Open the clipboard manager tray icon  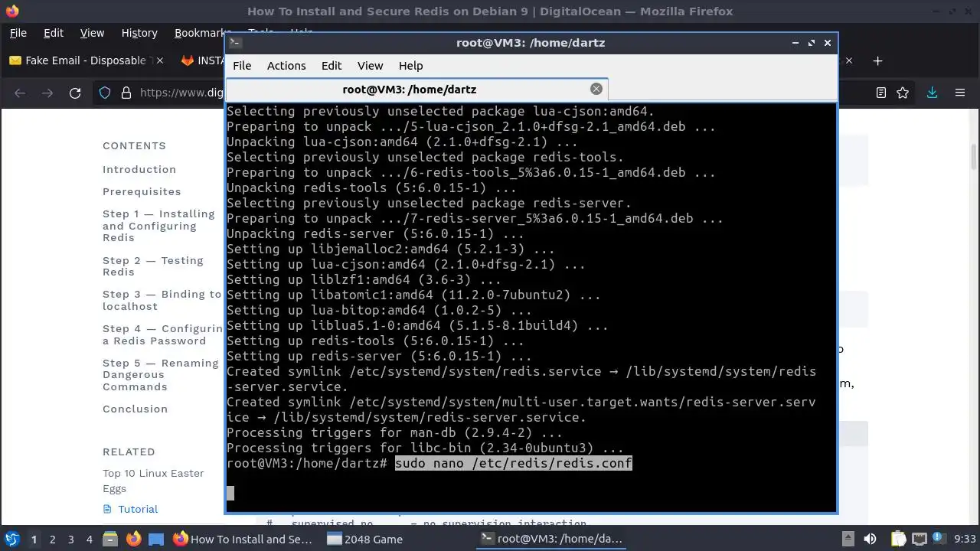[898, 539]
